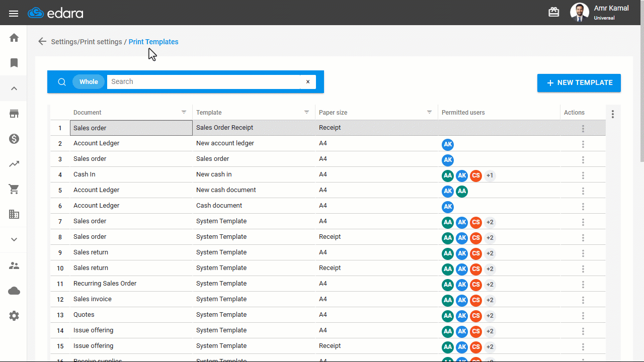Screen dimensions: 644x362
Task: Open Settings/Print settings breadcrumb link
Action: 87,42
